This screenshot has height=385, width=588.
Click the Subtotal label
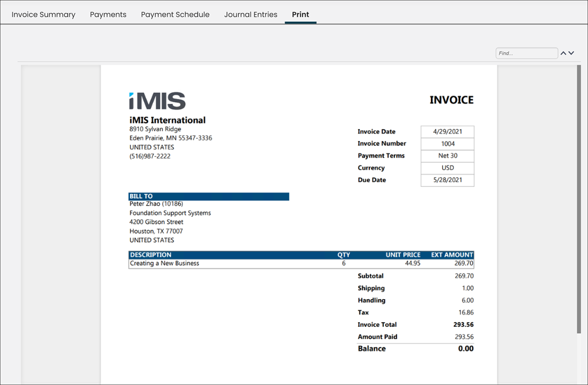370,276
